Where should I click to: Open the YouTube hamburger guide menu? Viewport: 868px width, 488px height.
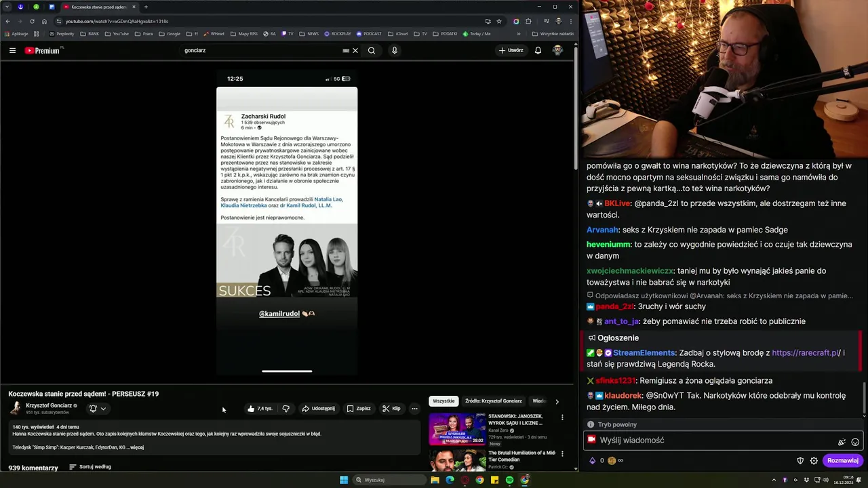[x=12, y=50]
